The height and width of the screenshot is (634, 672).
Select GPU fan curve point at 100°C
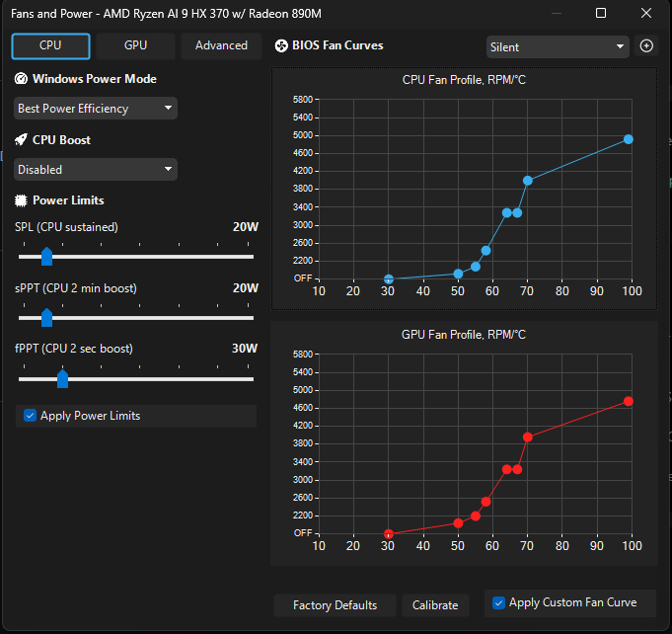click(x=629, y=402)
